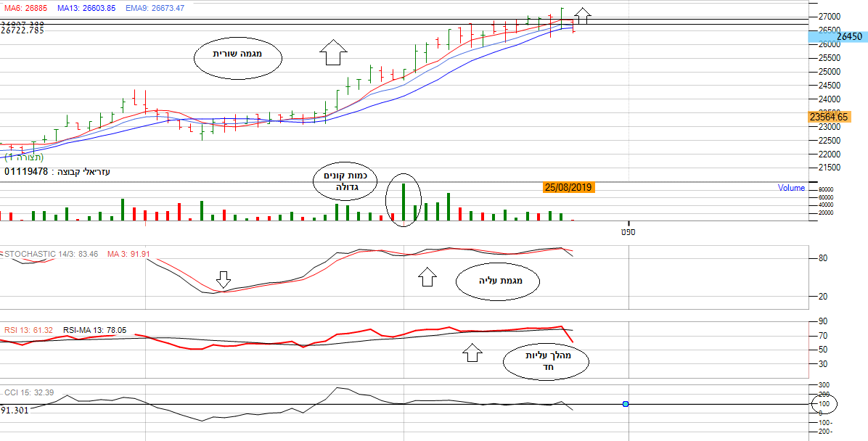This screenshot has width=868, height=441.
Task: Click the ellipse circling the tallest green volume bar
Action: 404,200
